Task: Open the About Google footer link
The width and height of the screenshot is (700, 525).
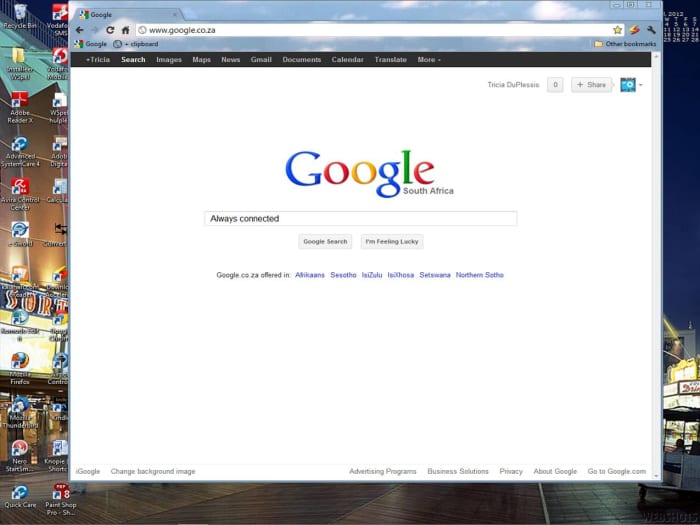Action: (x=555, y=471)
